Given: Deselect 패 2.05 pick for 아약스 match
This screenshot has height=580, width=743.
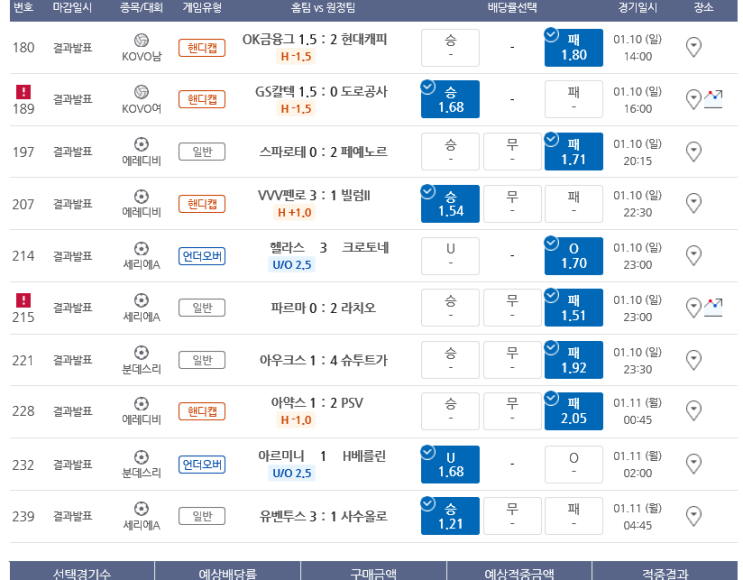Looking at the screenshot, I should (x=573, y=411).
